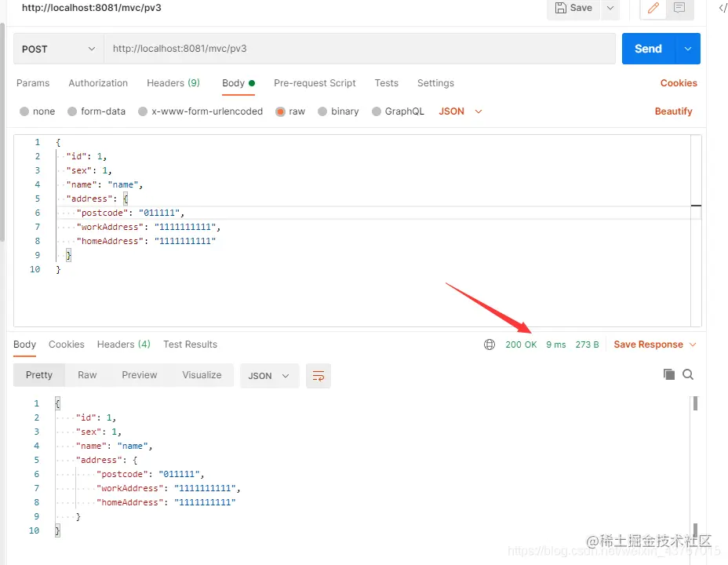
Task: Click the globe network info icon
Action: pos(490,344)
